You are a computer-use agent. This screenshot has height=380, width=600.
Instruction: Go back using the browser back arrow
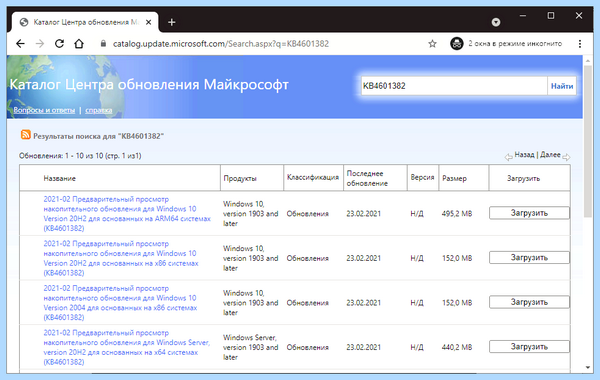click(x=20, y=44)
